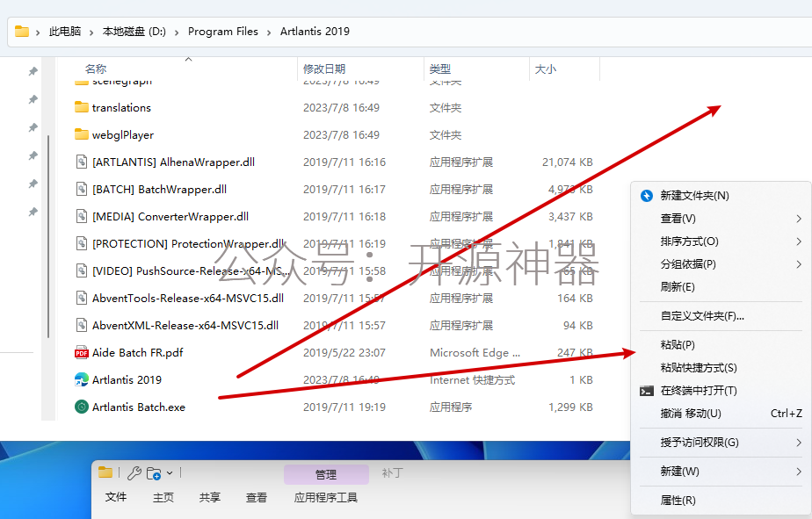Click the size cell "3,437 KB"

click(570, 216)
